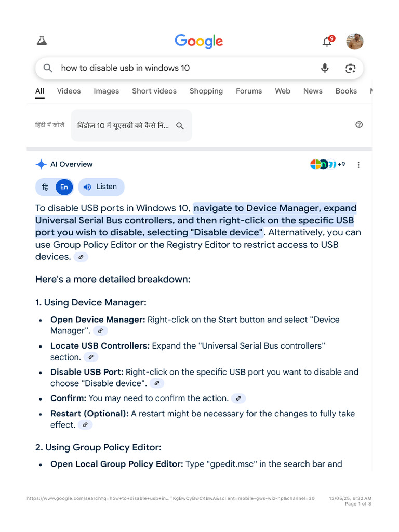Open the Search Labs flask icon
Screen dimensions: 399x532
coord(42,41)
